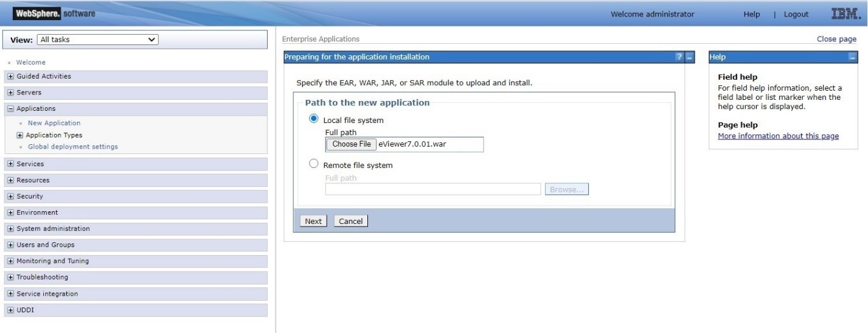
Task: Click Enterprise Applications breadcrumb text
Action: [321, 39]
